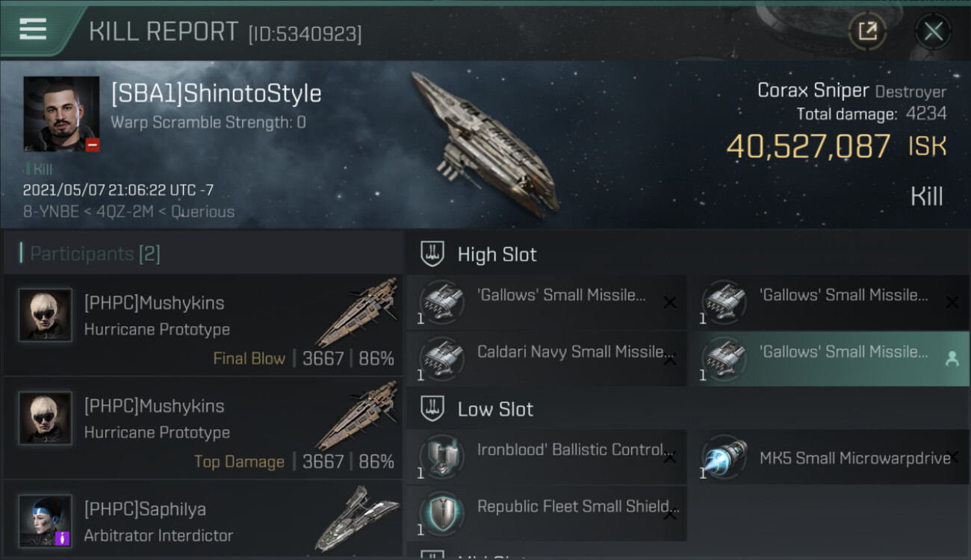
Task: Open Saphilya's character portrait
Action: pos(46,520)
